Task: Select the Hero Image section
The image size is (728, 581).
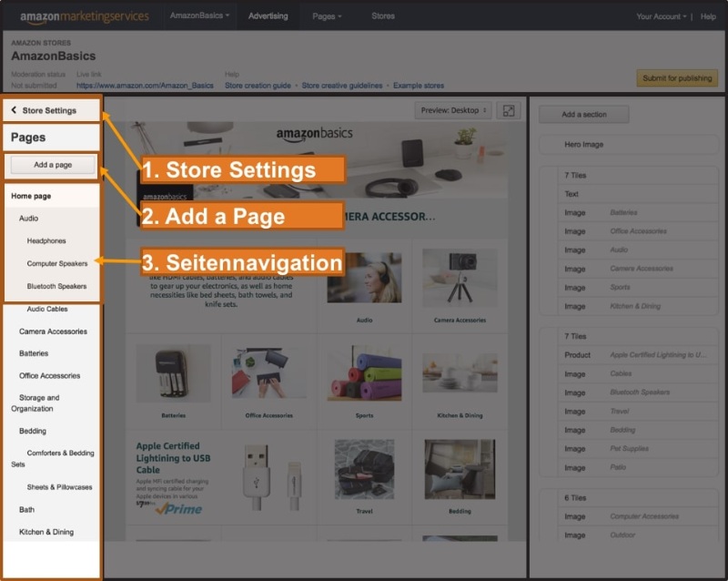Action: pos(629,145)
